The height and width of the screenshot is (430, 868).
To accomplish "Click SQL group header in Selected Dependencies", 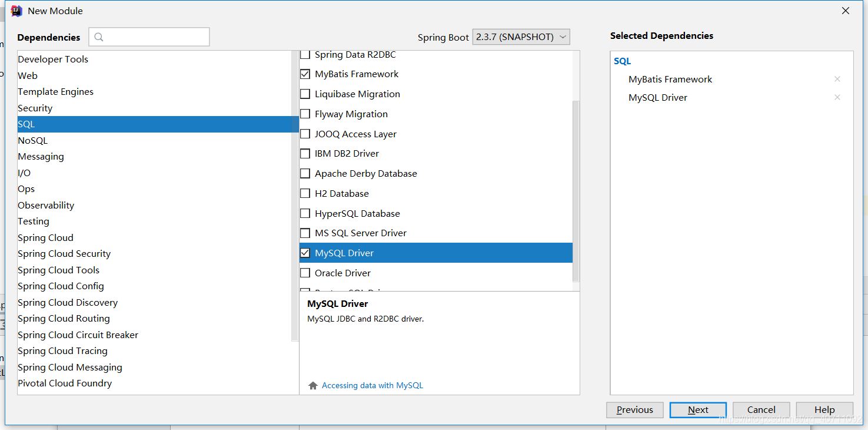I will tap(623, 61).
